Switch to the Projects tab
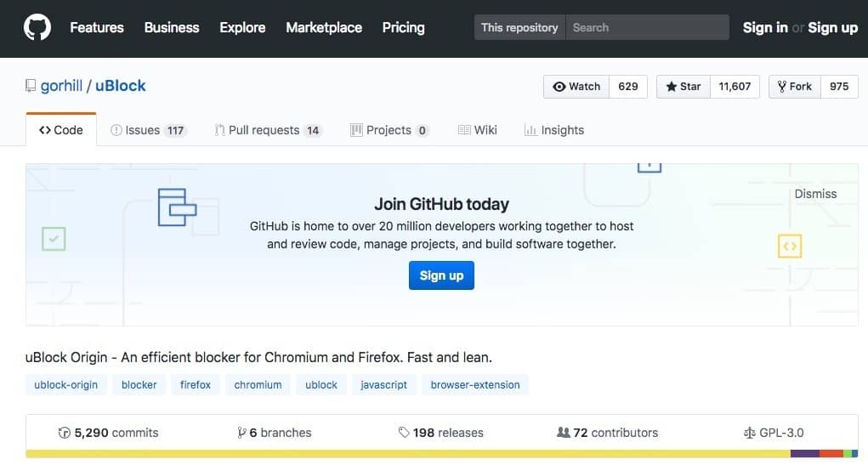The height and width of the screenshot is (465, 868). pyautogui.click(x=389, y=130)
